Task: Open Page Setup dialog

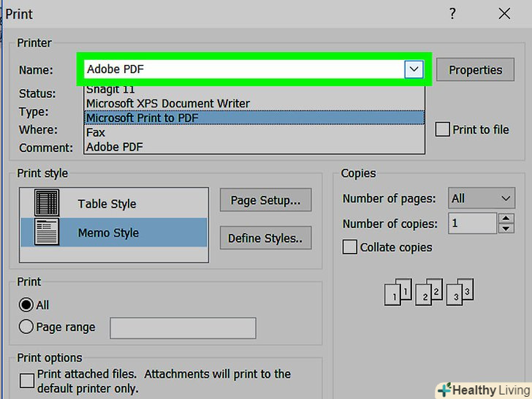Action: tap(266, 200)
